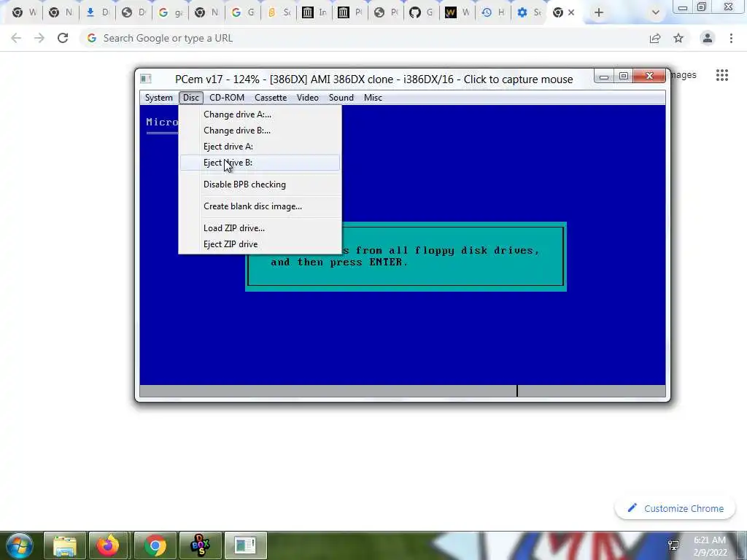Open the System menu in PCem
Screen dimensions: 747x560
(158, 98)
